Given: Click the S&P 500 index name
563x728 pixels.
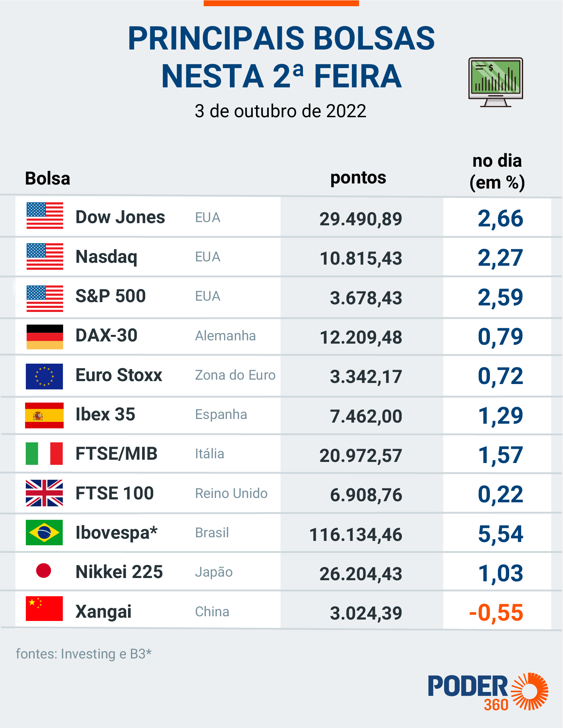Looking at the screenshot, I should (111, 296).
